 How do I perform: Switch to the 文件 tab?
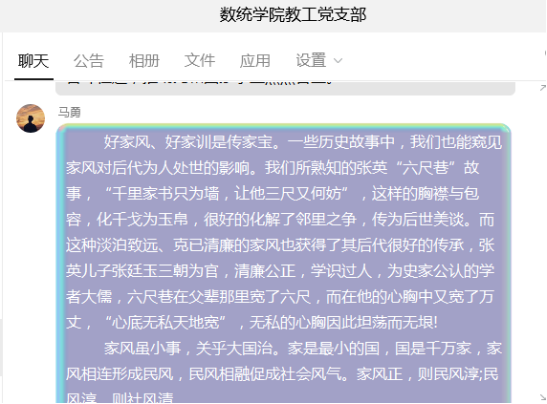(x=200, y=61)
